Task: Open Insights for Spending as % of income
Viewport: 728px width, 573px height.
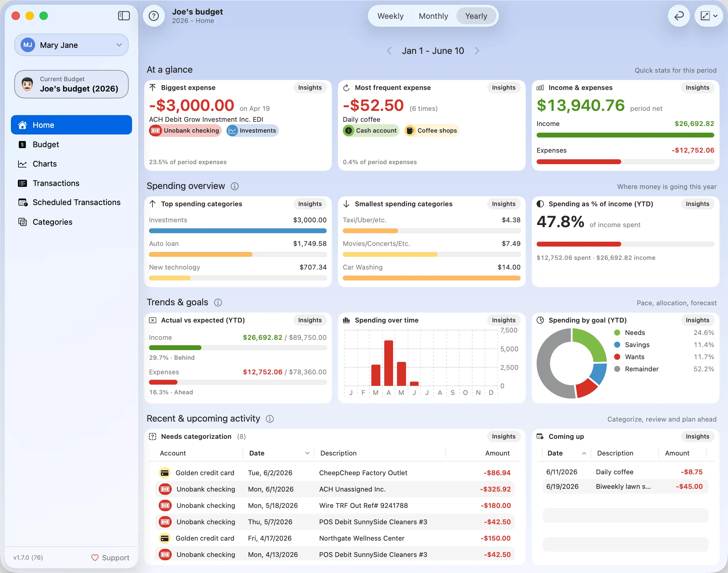Action: click(697, 204)
